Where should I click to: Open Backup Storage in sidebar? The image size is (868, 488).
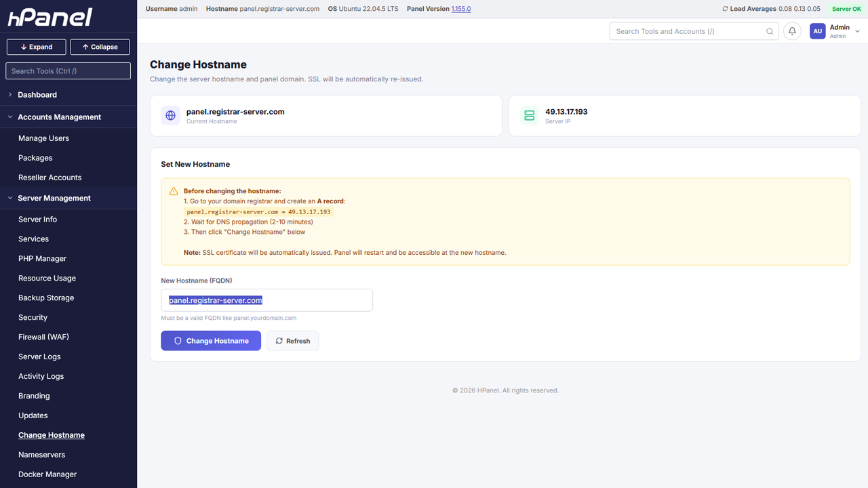click(46, 298)
